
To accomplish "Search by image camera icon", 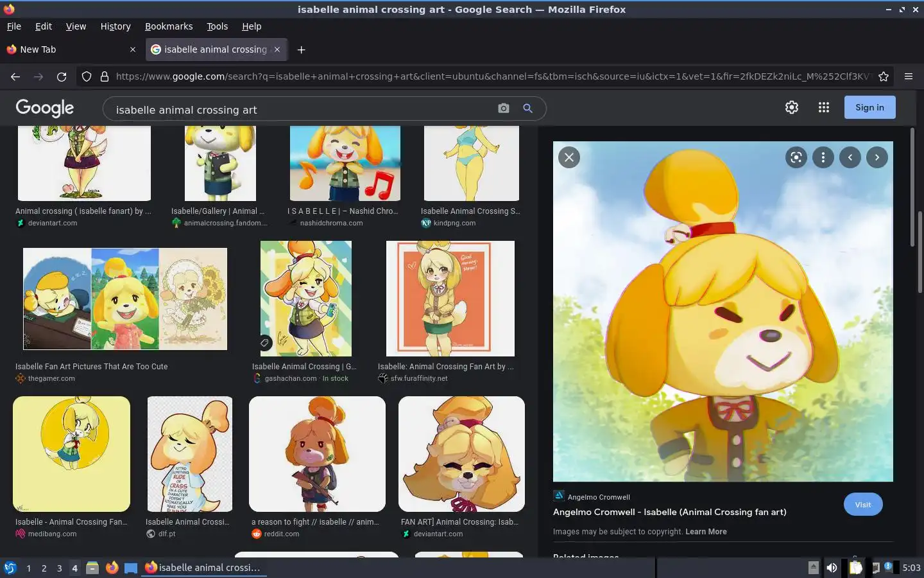I will 504,109.
